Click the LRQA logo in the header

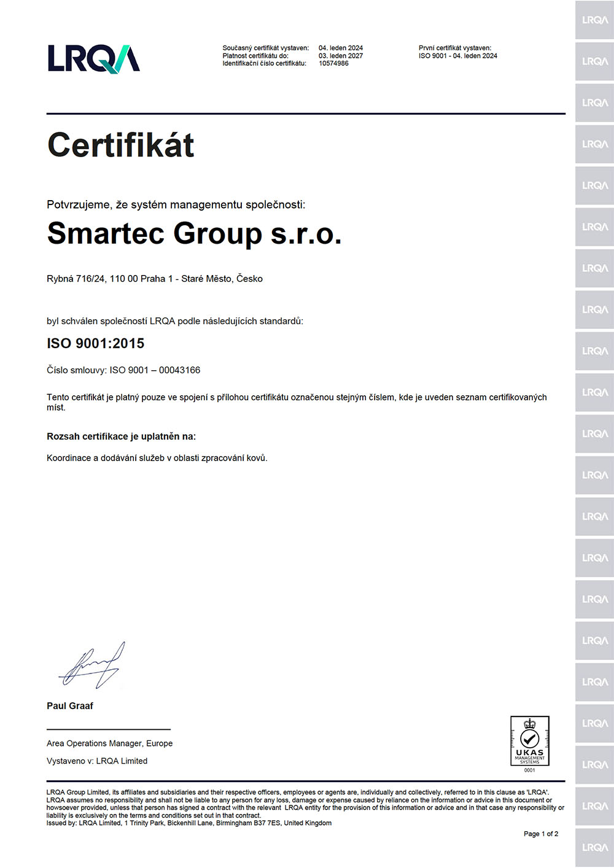[94, 58]
